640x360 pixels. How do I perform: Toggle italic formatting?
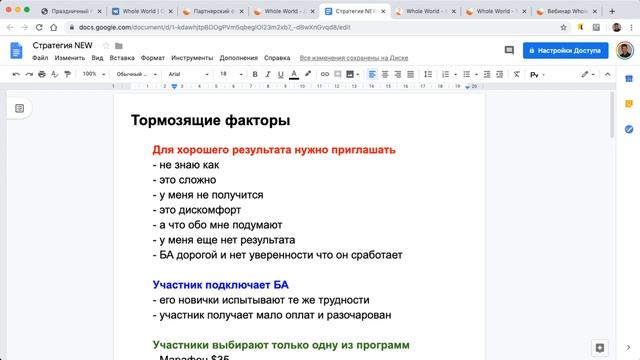268,74
